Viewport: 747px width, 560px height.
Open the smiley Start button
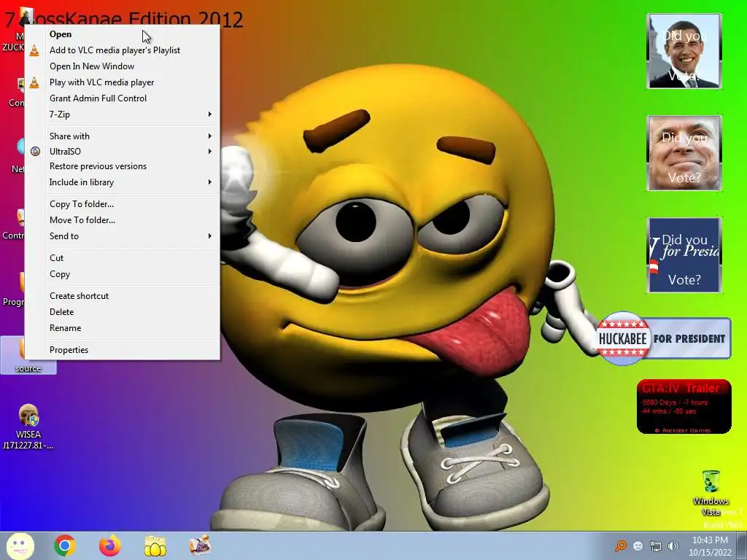(20, 545)
